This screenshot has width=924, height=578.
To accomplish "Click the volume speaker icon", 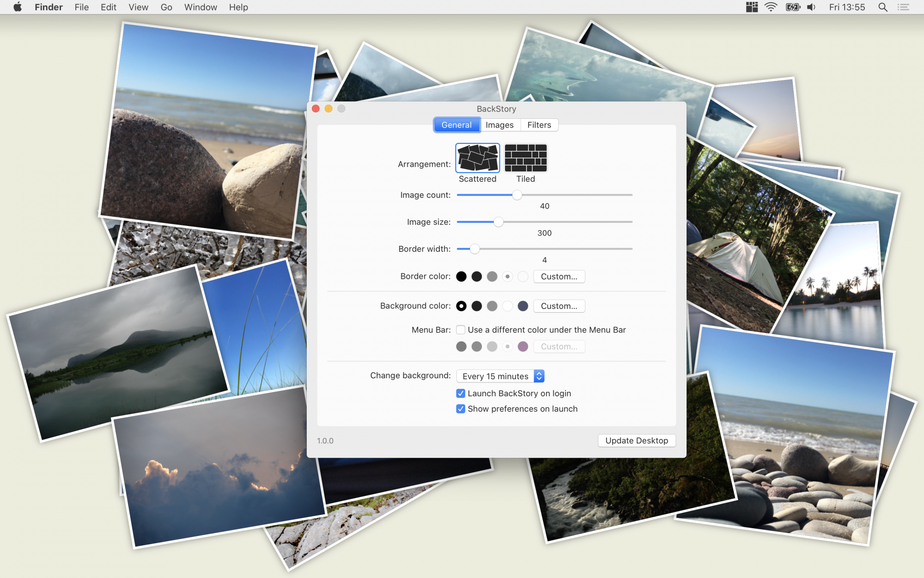I will click(812, 7).
